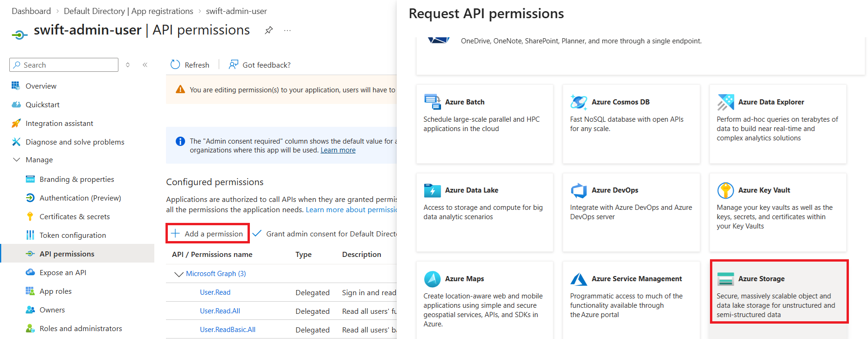Click the Refresh button
The height and width of the screenshot is (339, 868).
click(x=190, y=65)
